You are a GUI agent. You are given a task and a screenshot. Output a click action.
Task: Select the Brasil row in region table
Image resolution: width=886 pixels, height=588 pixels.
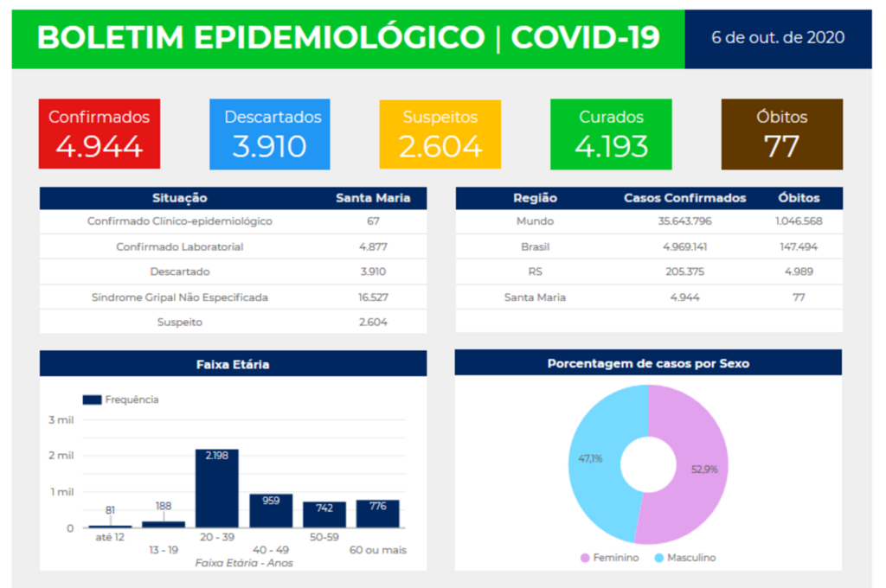pyautogui.click(x=535, y=246)
